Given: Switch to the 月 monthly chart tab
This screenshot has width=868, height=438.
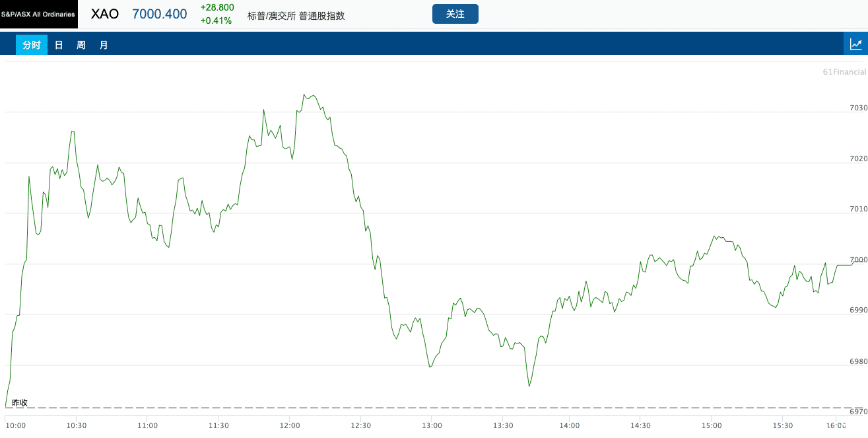Looking at the screenshot, I should click(x=104, y=45).
